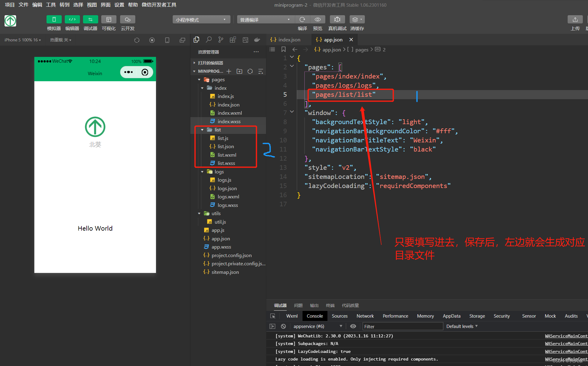Detach the simulator window icon
Viewport: 588px width, 366px height.
(x=182, y=40)
